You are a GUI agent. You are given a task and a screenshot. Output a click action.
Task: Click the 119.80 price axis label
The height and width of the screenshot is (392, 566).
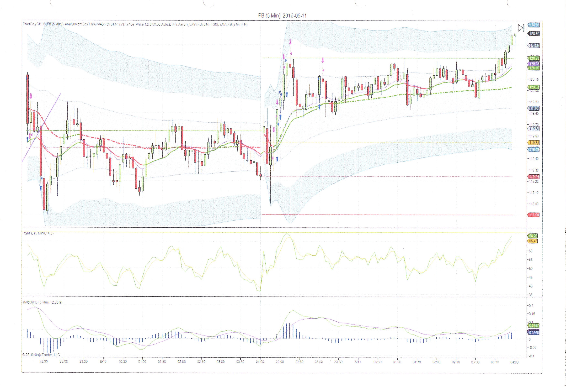point(534,114)
